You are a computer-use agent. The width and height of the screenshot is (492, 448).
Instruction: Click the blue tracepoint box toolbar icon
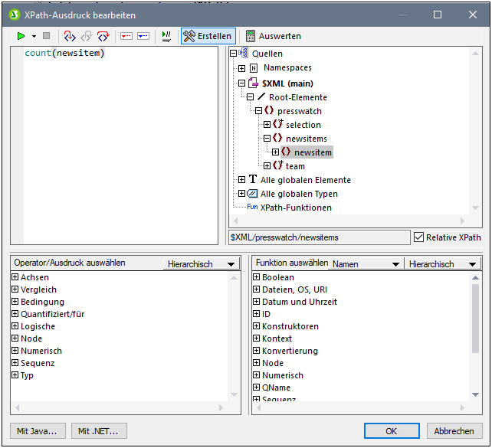(x=143, y=36)
